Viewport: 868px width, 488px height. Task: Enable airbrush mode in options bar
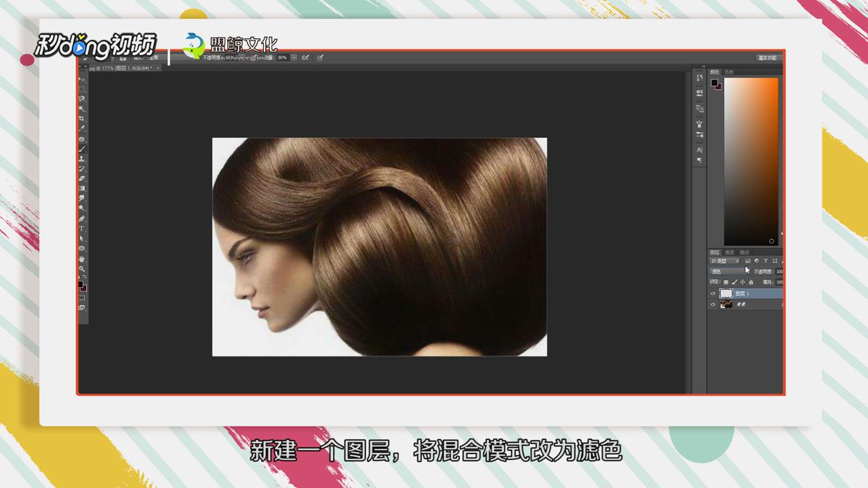(306, 58)
